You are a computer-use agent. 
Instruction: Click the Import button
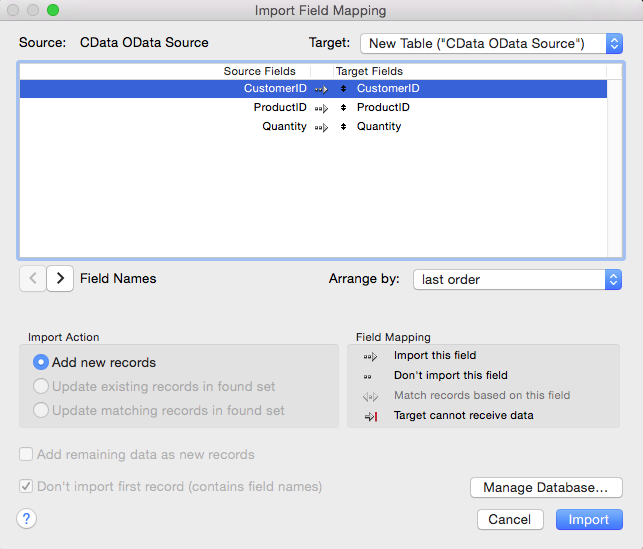coord(589,519)
